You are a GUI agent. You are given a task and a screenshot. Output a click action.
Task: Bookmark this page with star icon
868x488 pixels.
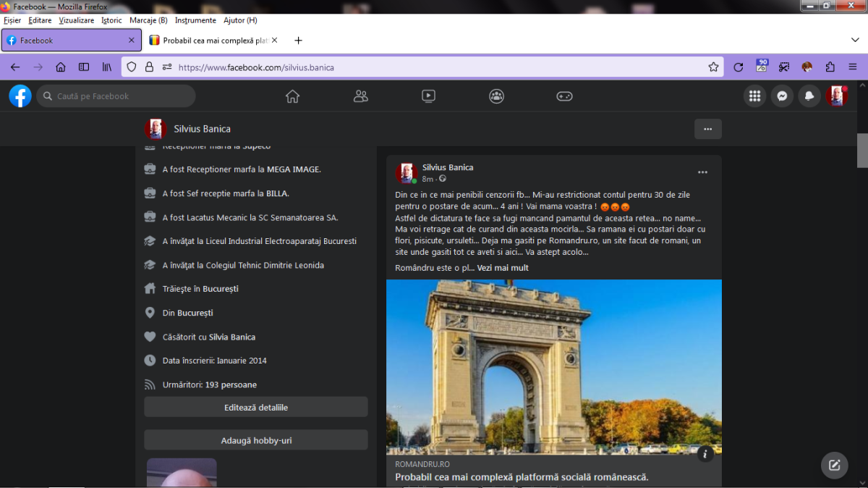click(x=713, y=67)
